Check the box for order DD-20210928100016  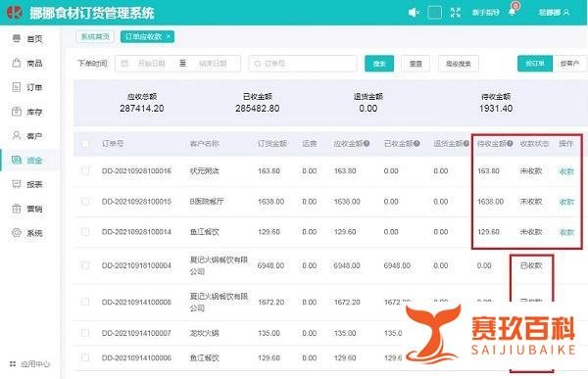[85, 171]
